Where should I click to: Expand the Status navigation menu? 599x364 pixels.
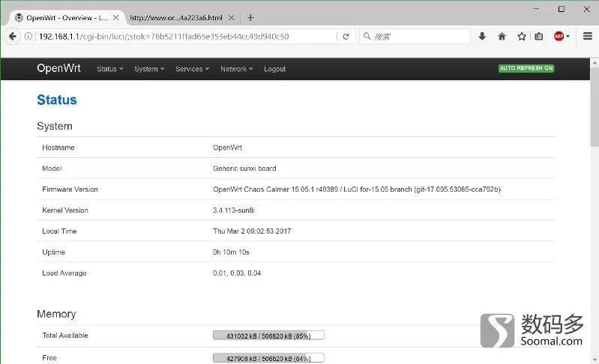pyautogui.click(x=110, y=69)
